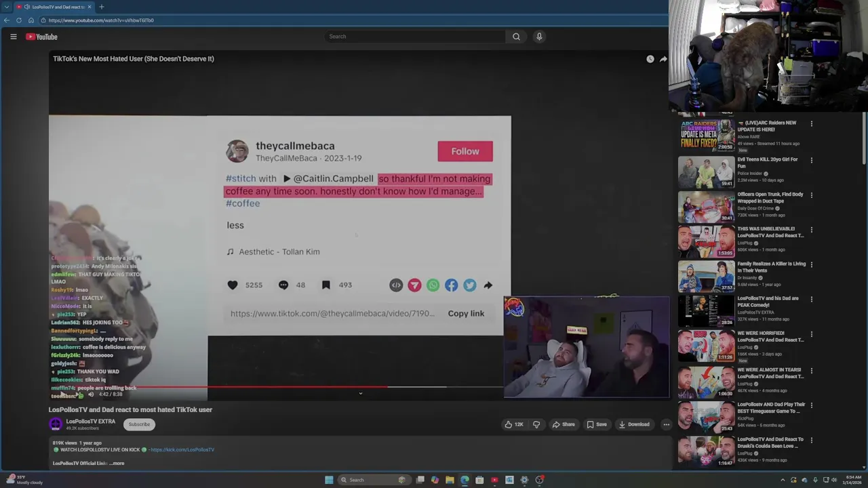
Task: Open options for WE WERE HORRIFIED video
Action: (811, 334)
